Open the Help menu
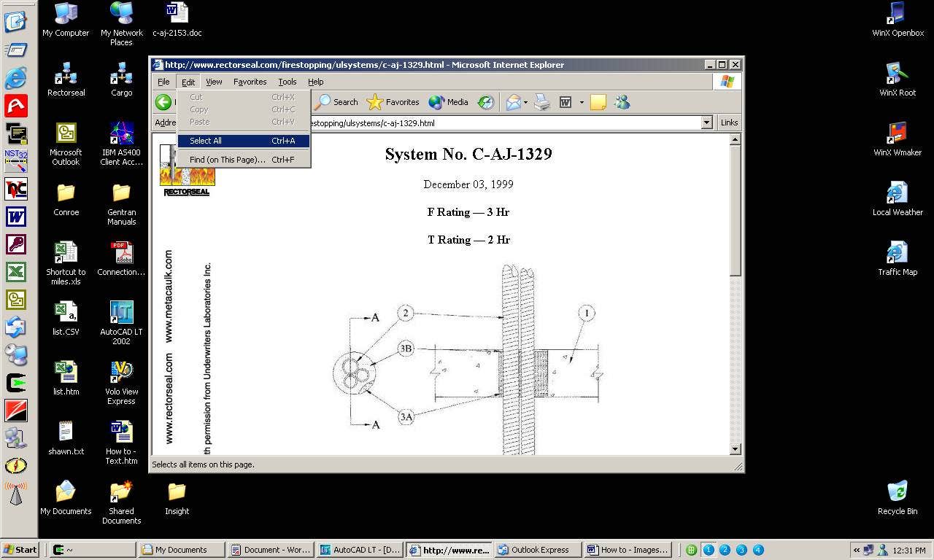This screenshot has height=560, width=934. coord(315,82)
